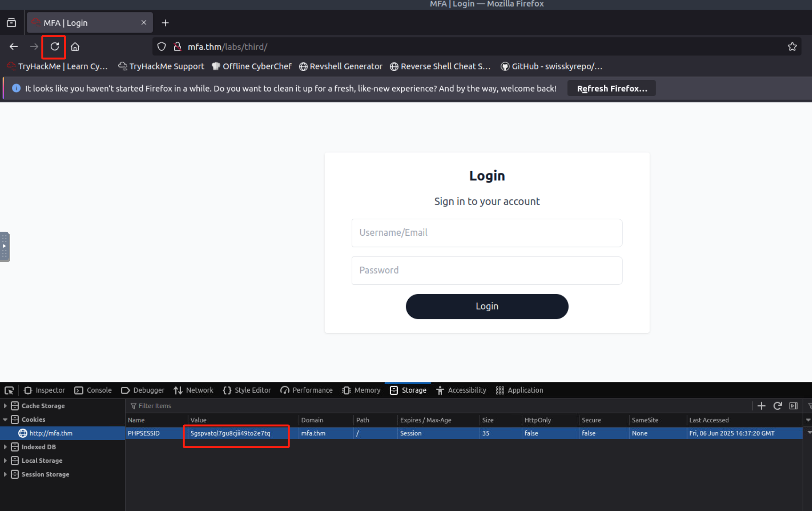Viewport: 812px width, 511px height.
Task: Select the http://mfa.thm cookie entry
Action: 51,433
